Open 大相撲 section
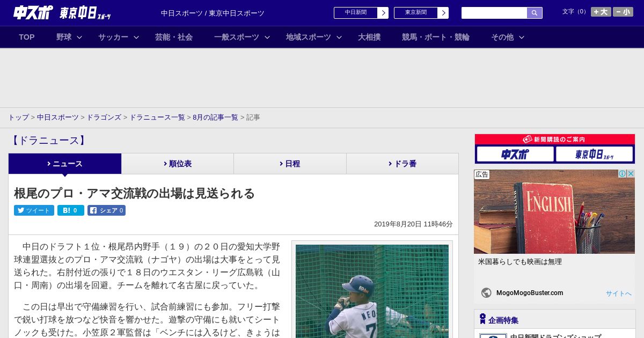The height and width of the screenshot is (338, 644). coord(369,37)
